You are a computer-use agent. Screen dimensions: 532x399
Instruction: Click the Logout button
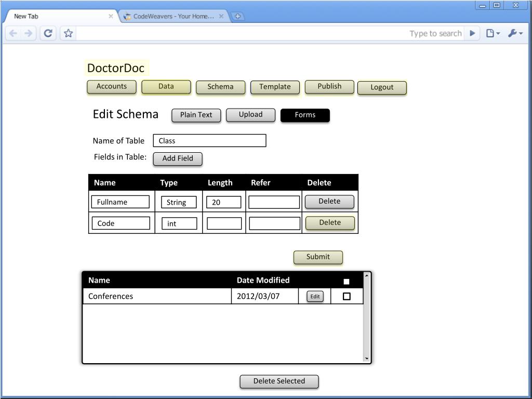pos(382,87)
